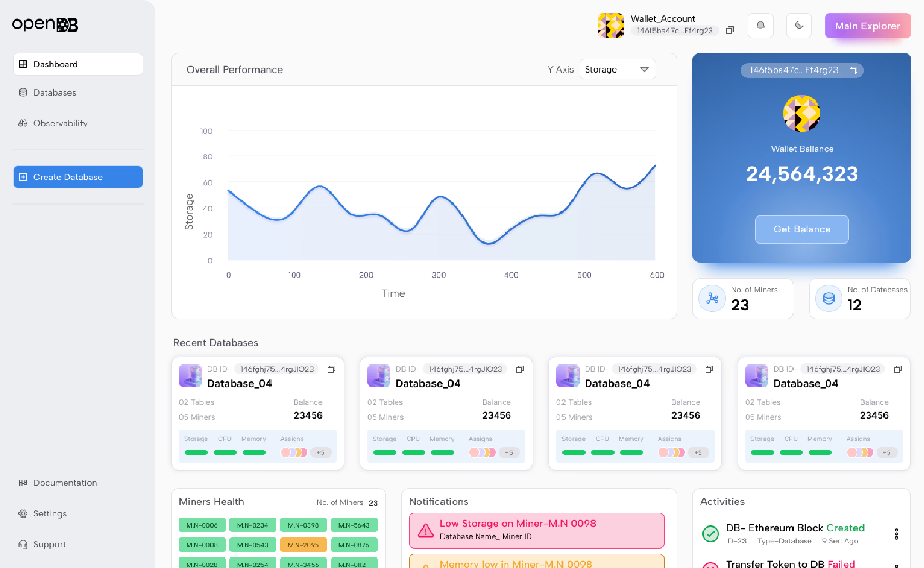
Task: Toggle dark mode with moon icon
Action: coord(799,25)
